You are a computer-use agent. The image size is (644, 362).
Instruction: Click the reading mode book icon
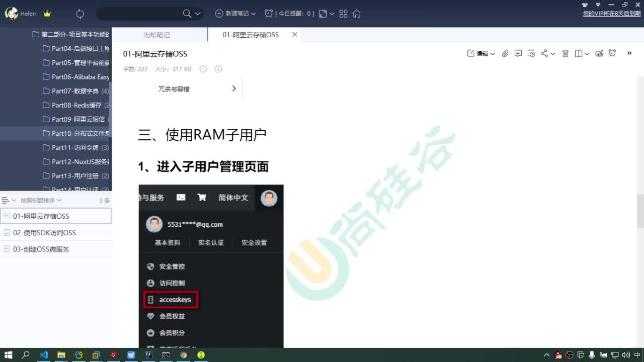click(x=579, y=53)
